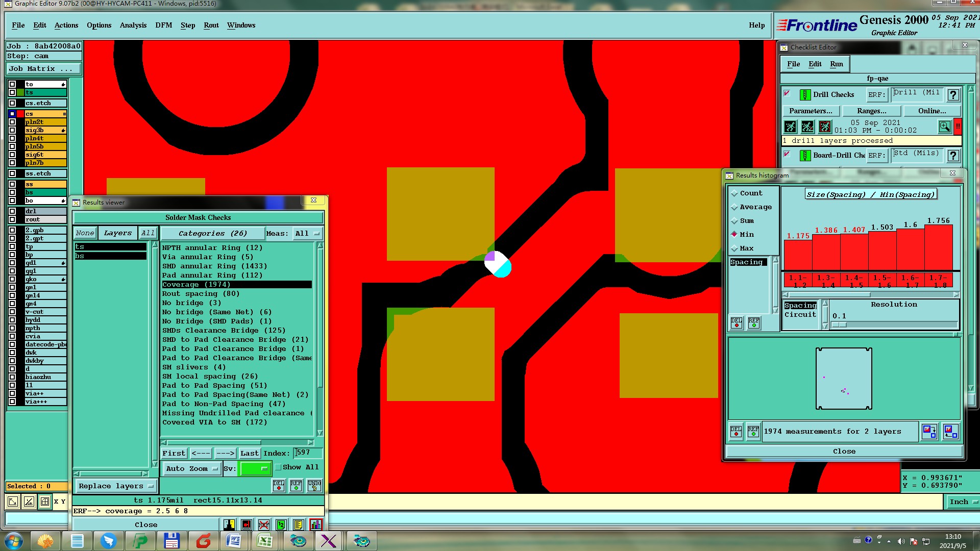Select Sum radio option in histogram
This screenshot has height=551, width=980.
(x=734, y=221)
